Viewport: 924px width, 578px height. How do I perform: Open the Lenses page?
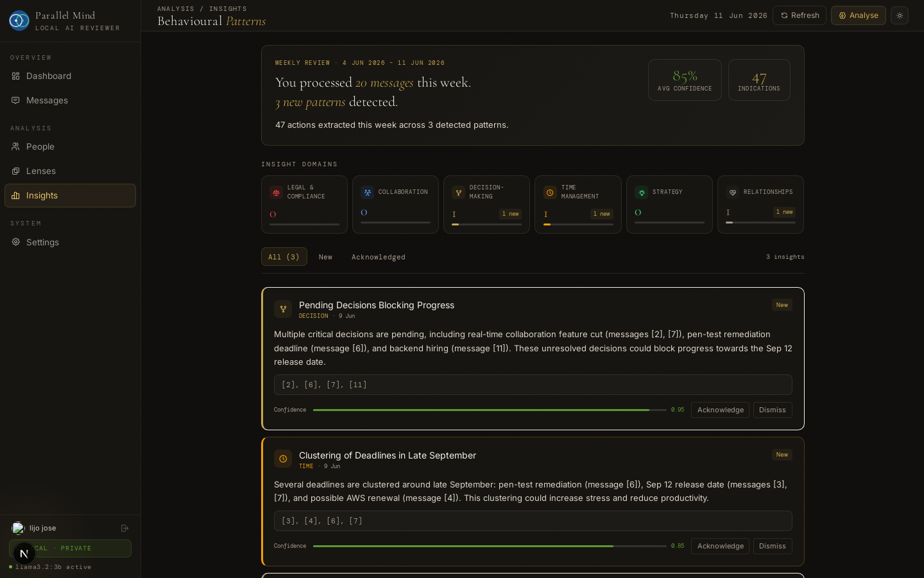[70, 171]
